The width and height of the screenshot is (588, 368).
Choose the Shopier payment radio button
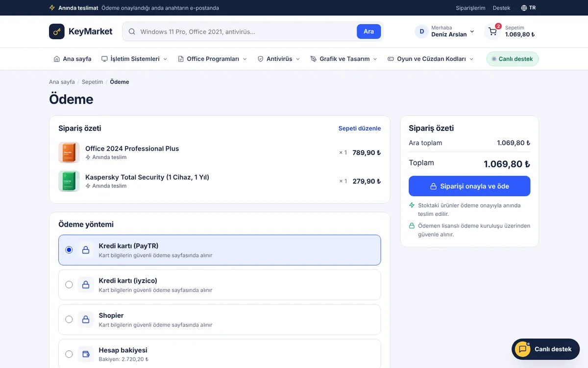[69, 319]
